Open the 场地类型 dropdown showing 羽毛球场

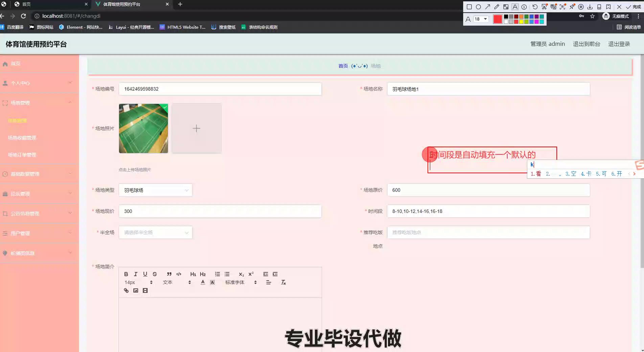[x=155, y=190]
